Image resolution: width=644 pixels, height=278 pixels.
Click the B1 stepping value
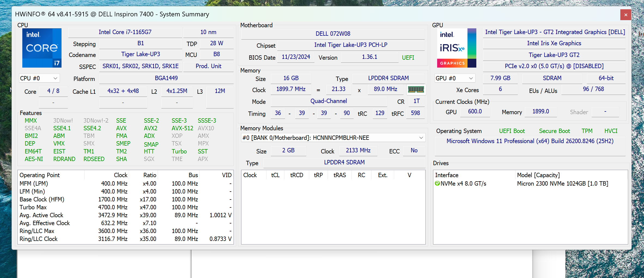point(140,43)
